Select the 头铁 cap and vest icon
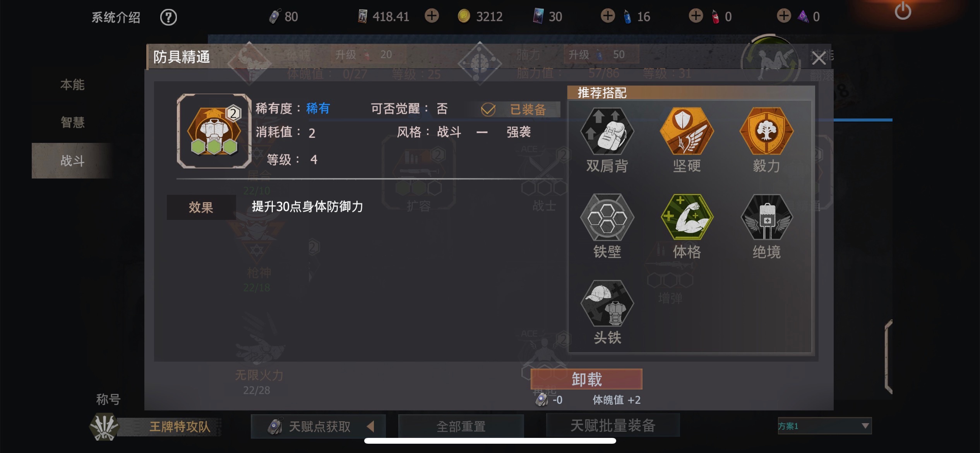This screenshot has width=980, height=453. [x=607, y=304]
